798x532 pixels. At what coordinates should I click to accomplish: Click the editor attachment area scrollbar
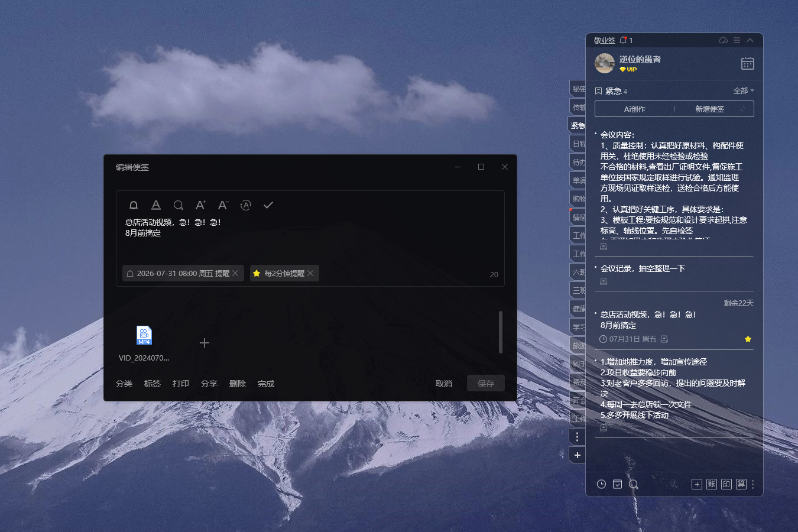coord(501,332)
